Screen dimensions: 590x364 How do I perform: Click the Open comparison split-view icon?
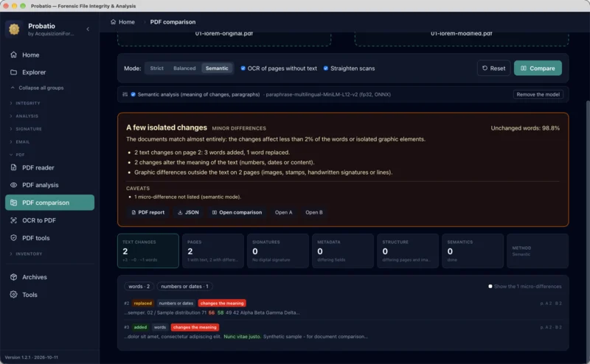coord(215,212)
